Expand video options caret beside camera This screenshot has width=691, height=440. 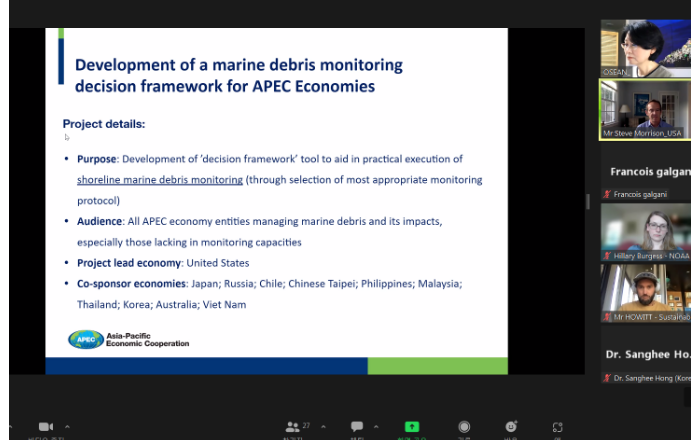click(67, 426)
